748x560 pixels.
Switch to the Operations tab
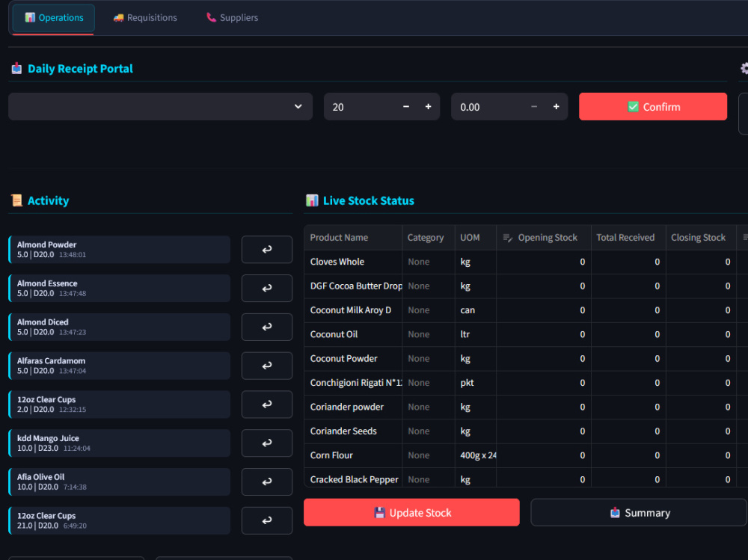(x=53, y=18)
